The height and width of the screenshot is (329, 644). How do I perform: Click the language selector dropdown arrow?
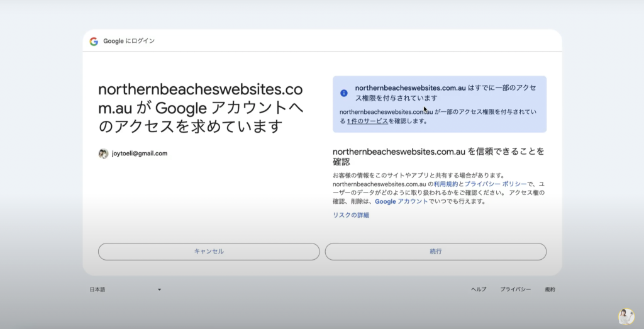coord(159,289)
